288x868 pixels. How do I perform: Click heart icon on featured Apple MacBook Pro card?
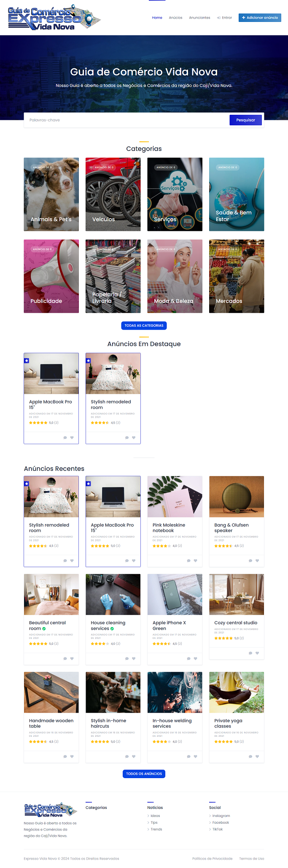coord(72,438)
